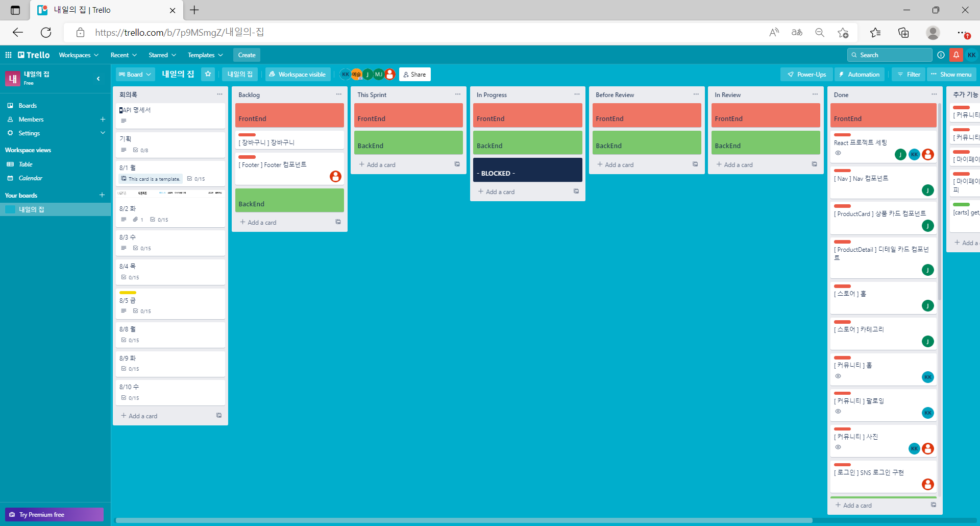
Task: Click the Share button
Action: pos(414,74)
